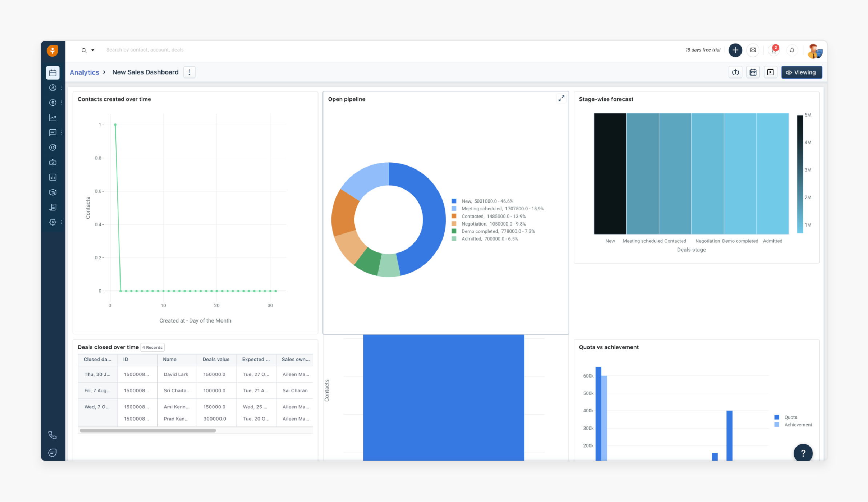Click Sai Charan sales owner cell
The image size is (868, 502).
(295, 390)
